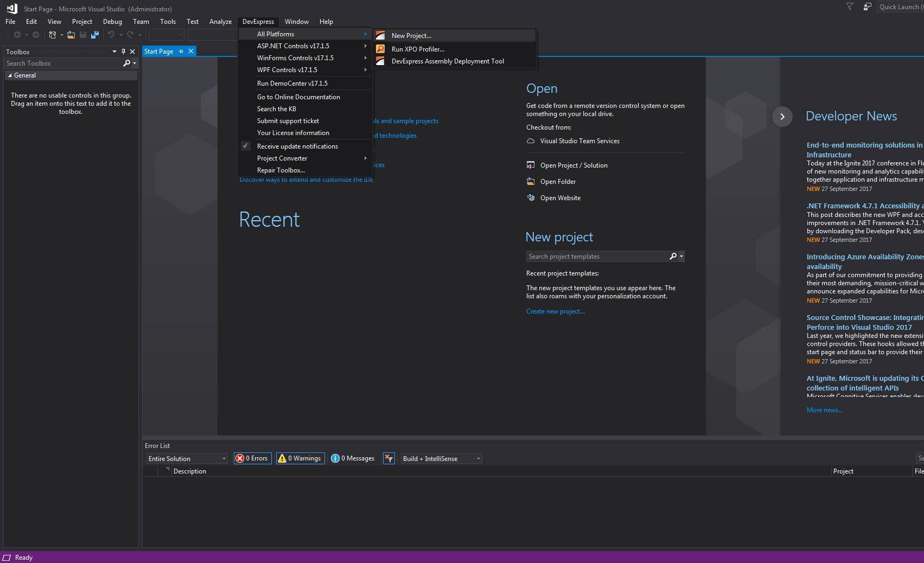Open the Analyze menu
The image size is (924, 563).
click(220, 22)
